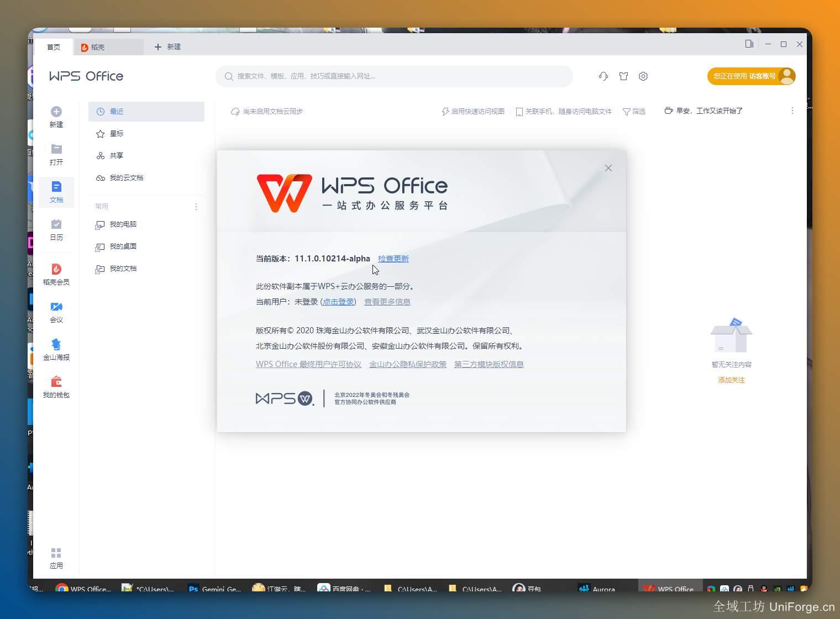Click the 点击登录 link
Viewport: 840px width, 619px height.
pos(338,302)
